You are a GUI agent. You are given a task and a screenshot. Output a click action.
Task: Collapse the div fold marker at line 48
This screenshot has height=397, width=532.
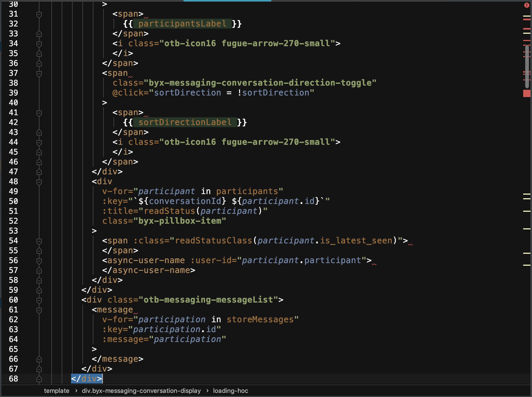coord(39,182)
